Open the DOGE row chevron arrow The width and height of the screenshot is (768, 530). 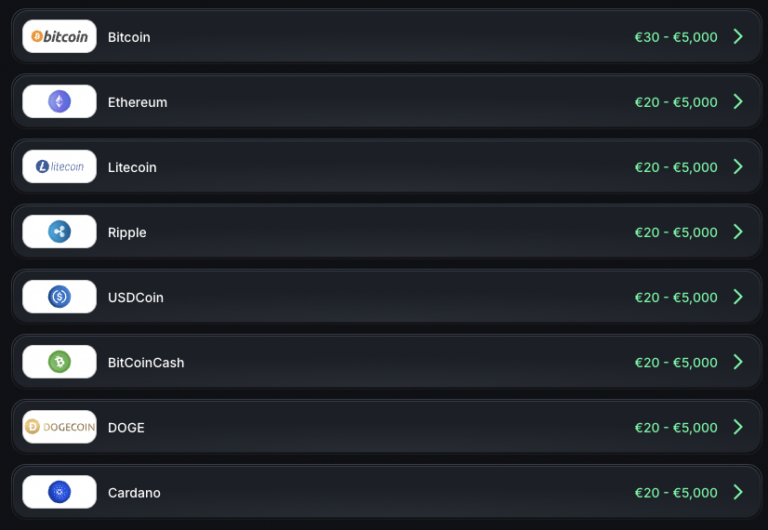[738, 427]
